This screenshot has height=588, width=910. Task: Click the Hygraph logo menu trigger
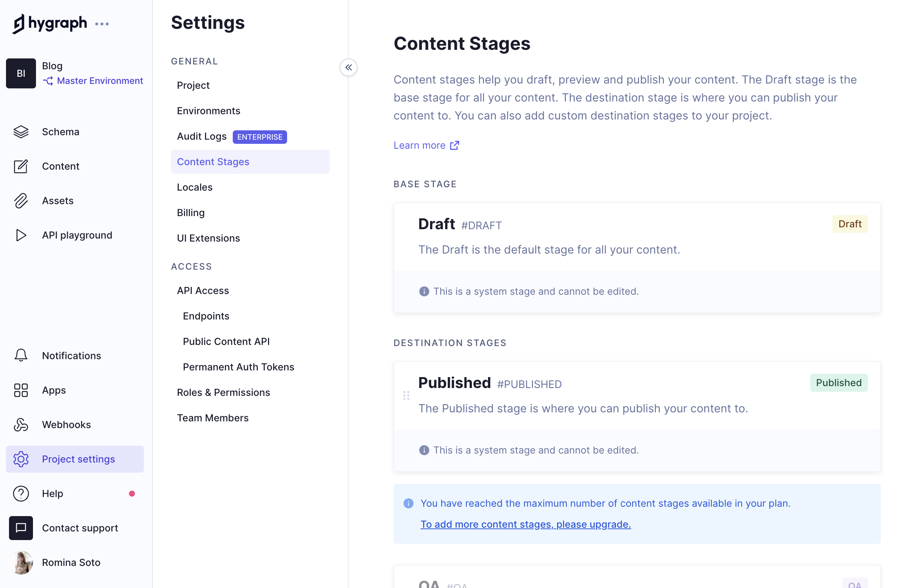coord(103,23)
